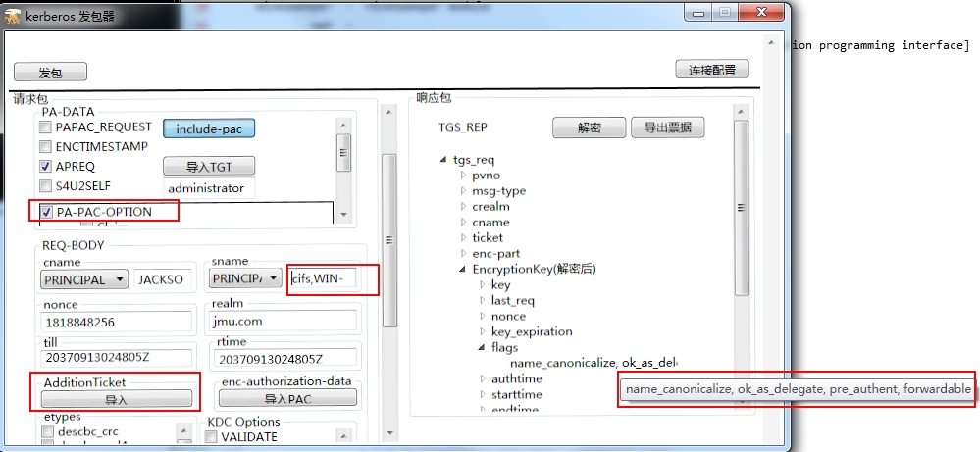Toggle the ENCTIMESTAMP checkbox
This screenshot has height=452, width=980.
coord(45,147)
